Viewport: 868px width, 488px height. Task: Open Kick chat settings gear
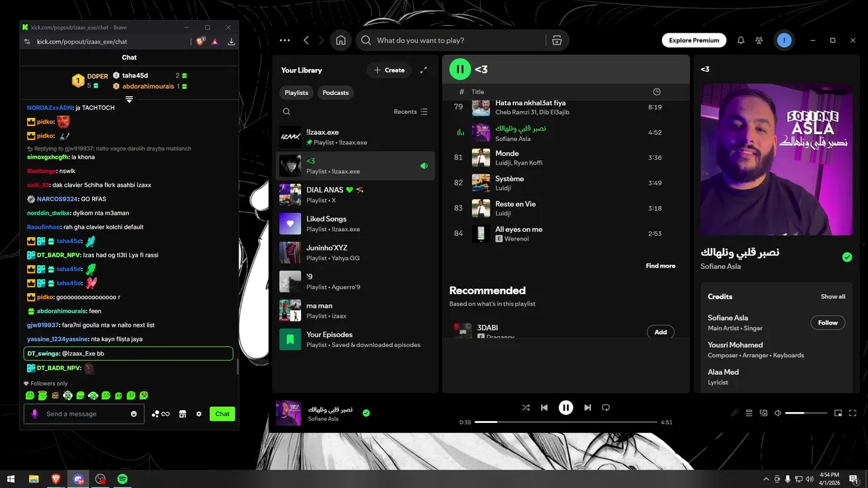199,413
